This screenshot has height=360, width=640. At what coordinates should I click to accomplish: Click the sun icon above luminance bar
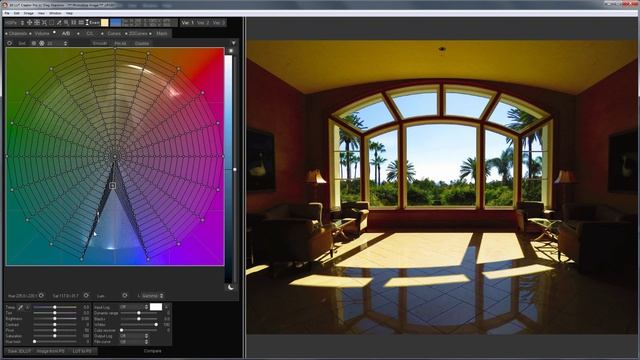[x=231, y=51]
